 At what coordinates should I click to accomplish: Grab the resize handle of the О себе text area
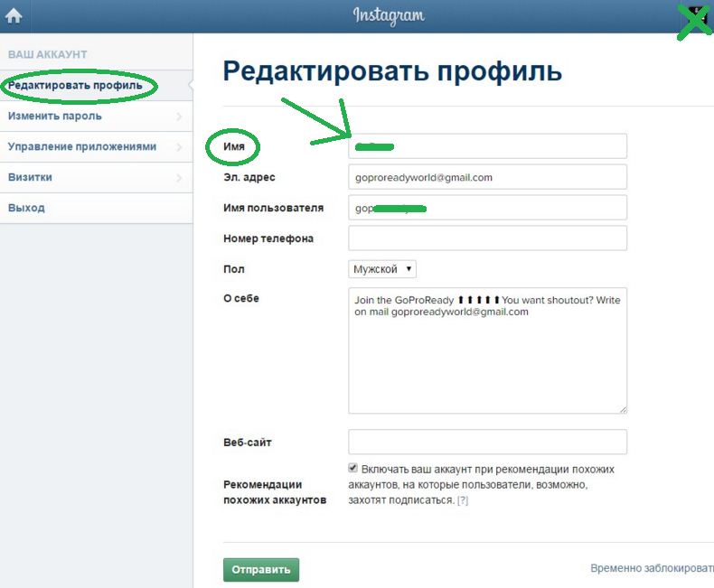[623, 409]
